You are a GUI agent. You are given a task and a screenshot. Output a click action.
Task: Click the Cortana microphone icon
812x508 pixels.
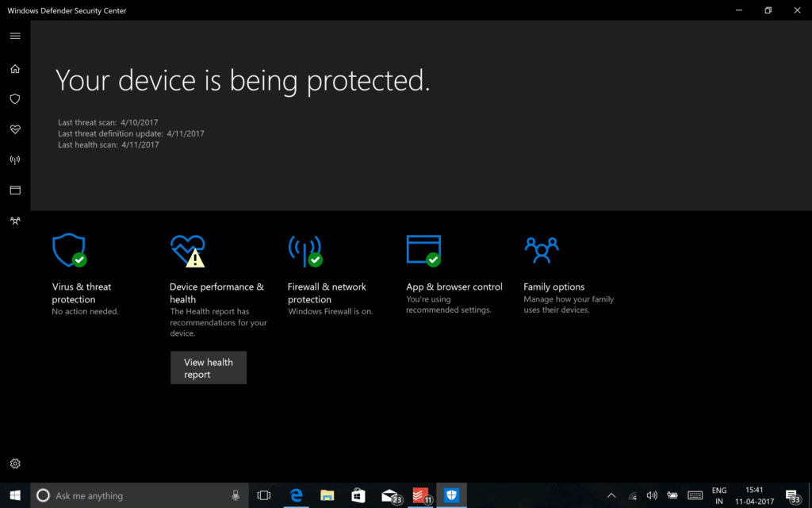(x=236, y=495)
